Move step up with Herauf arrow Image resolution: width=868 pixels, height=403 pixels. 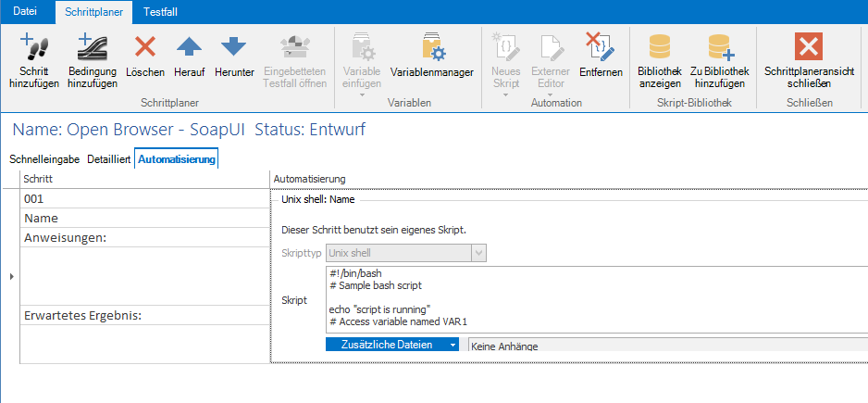pyautogui.click(x=189, y=48)
